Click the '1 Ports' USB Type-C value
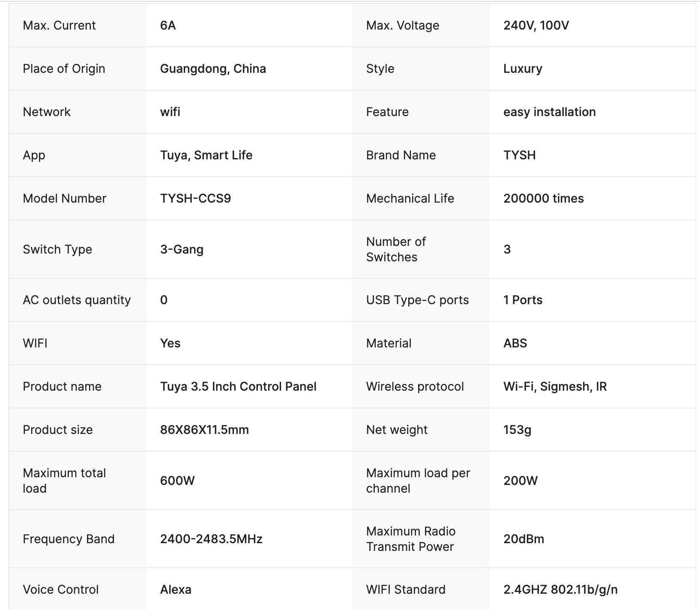The height and width of the screenshot is (610, 700). pyautogui.click(x=523, y=300)
